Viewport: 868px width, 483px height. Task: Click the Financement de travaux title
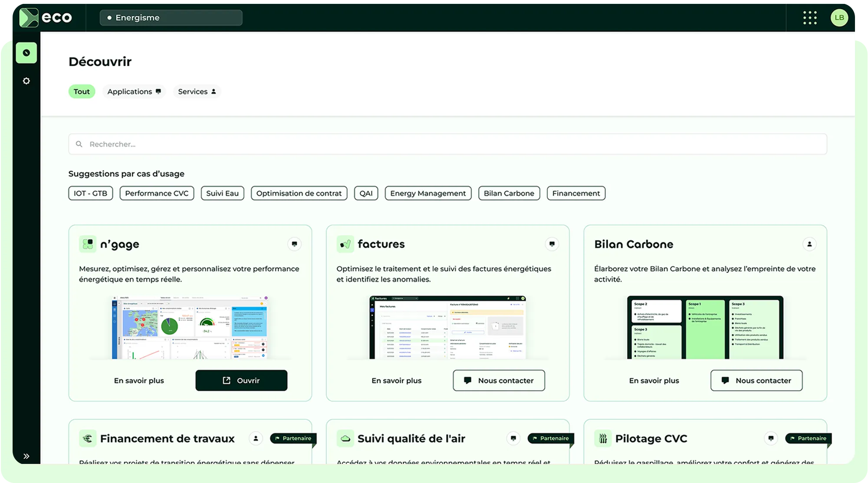(x=167, y=438)
